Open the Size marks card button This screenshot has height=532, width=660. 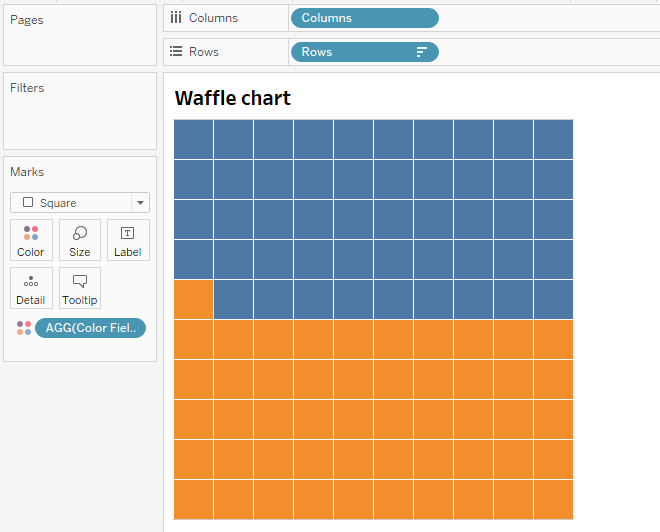coord(80,240)
